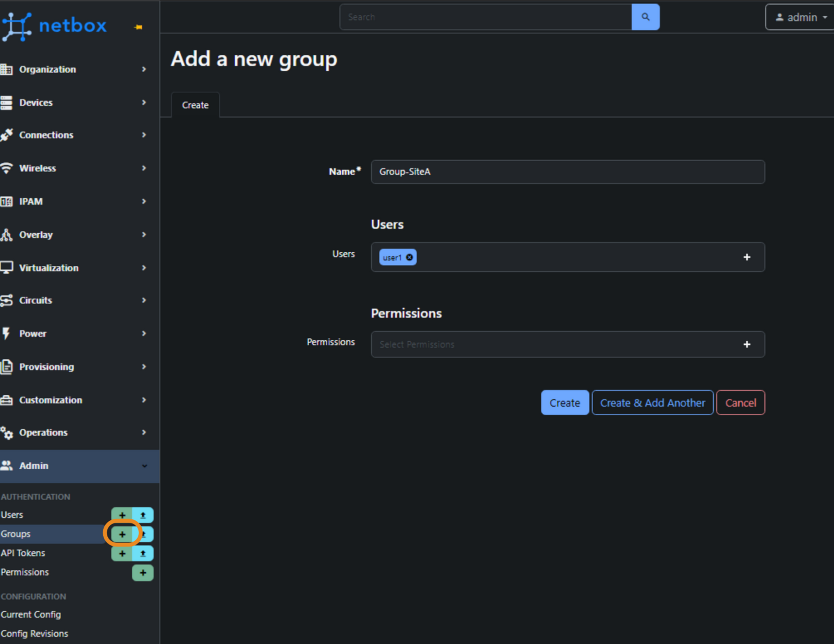Click the IPAM sidebar icon

click(7, 201)
